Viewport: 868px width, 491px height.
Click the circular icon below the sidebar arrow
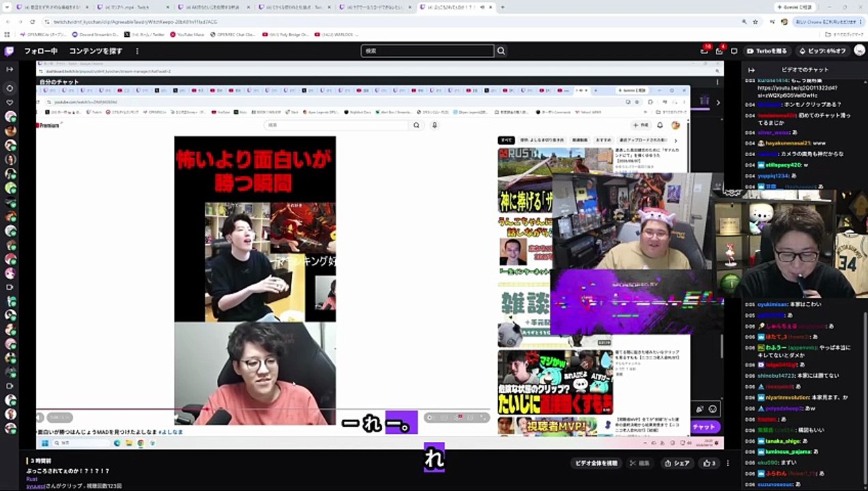10,88
